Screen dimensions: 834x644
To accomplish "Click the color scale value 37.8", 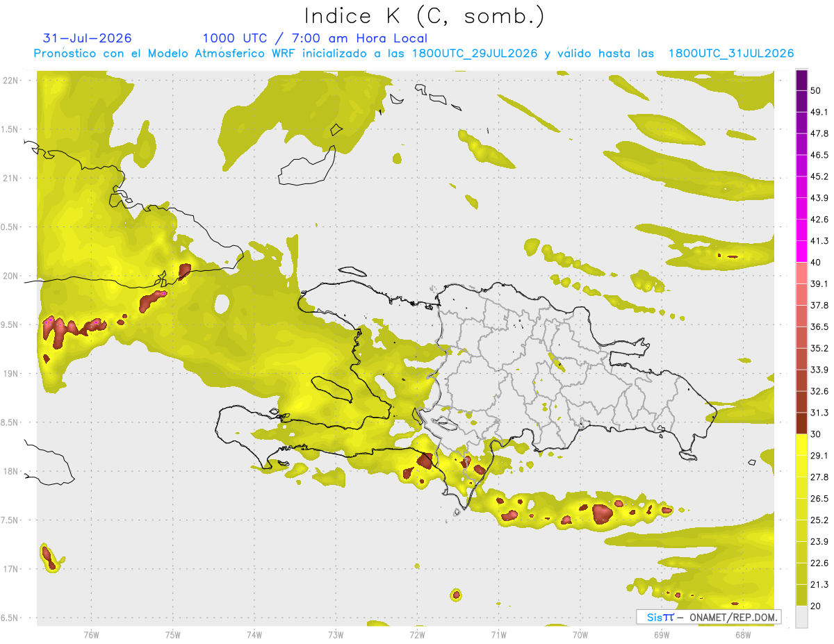I will [x=819, y=305].
